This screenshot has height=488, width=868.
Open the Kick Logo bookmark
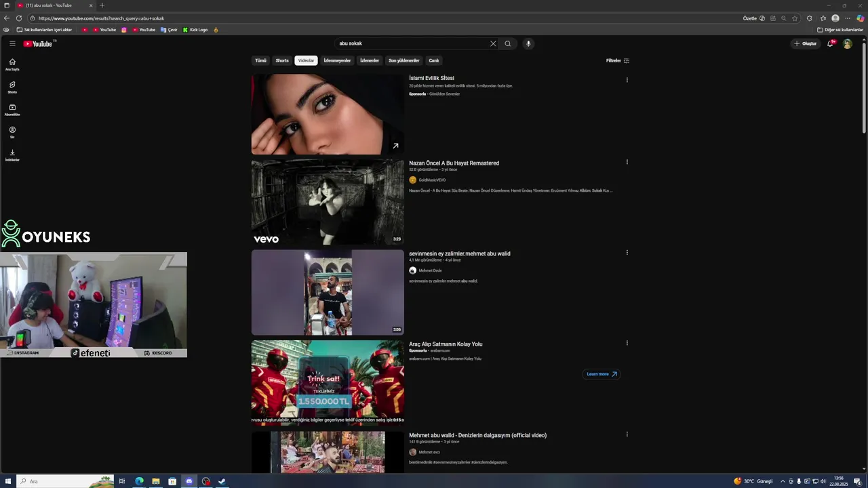[x=195, y=30]
